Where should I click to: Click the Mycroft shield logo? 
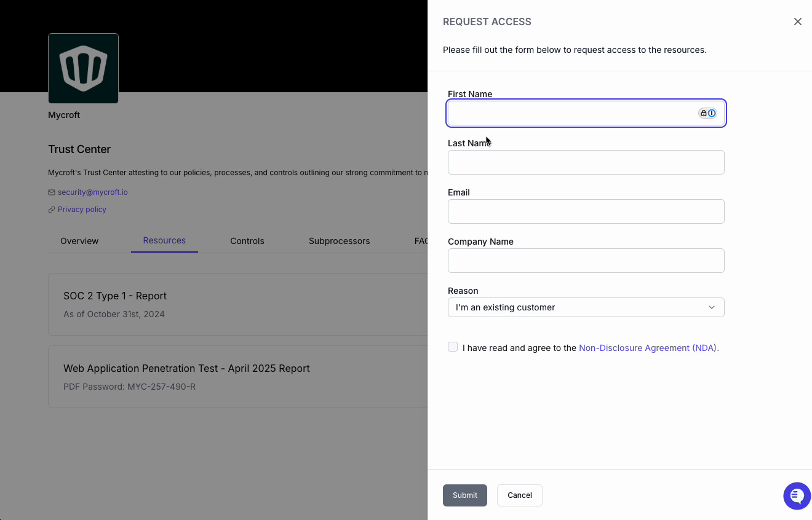[83, 68]
